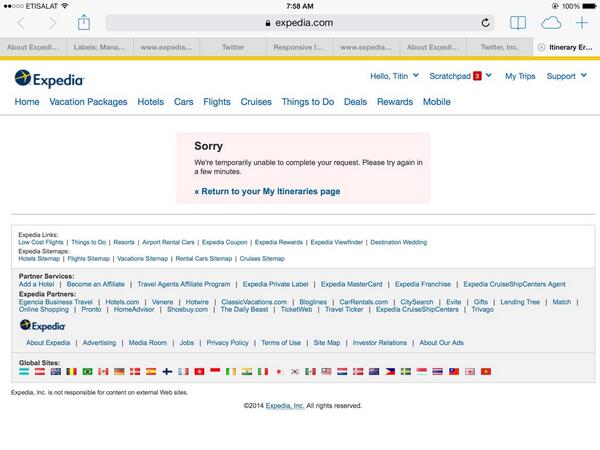Open Safari bookmarks book icon
600x450 pixels.
tap(518, 23)
